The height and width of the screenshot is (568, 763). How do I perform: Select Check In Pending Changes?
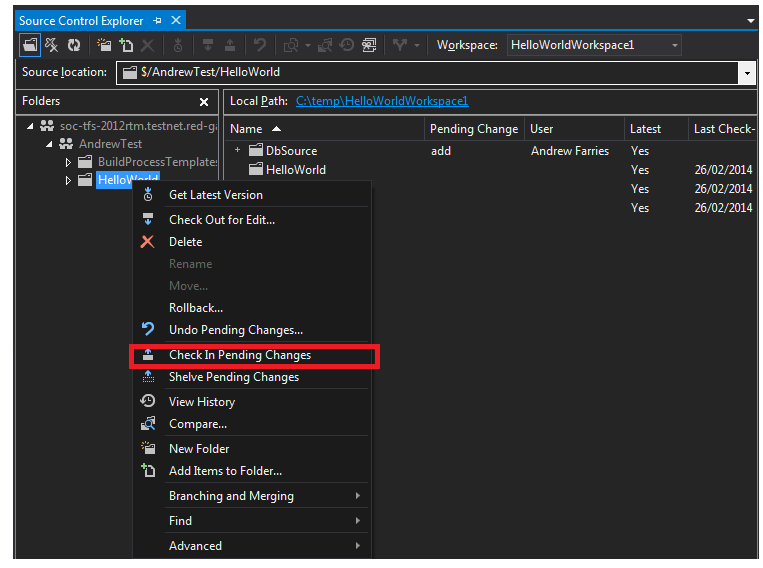point(240,355)
